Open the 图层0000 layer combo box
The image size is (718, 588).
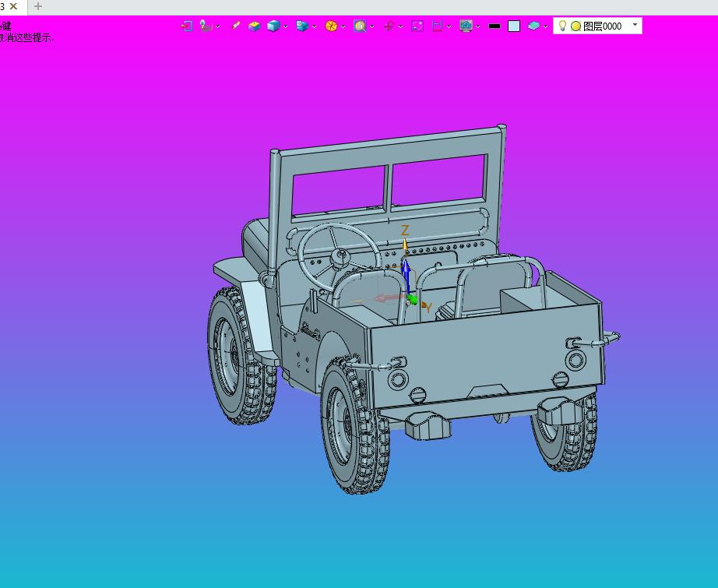597,26
